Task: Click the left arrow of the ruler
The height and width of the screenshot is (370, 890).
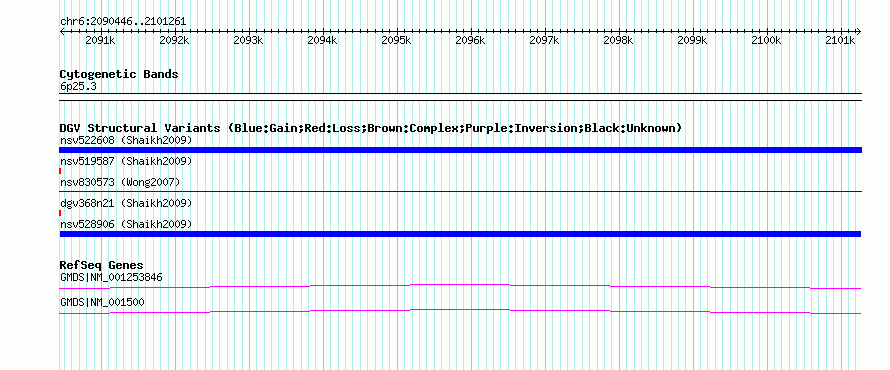Action: [x=62, y=31]
